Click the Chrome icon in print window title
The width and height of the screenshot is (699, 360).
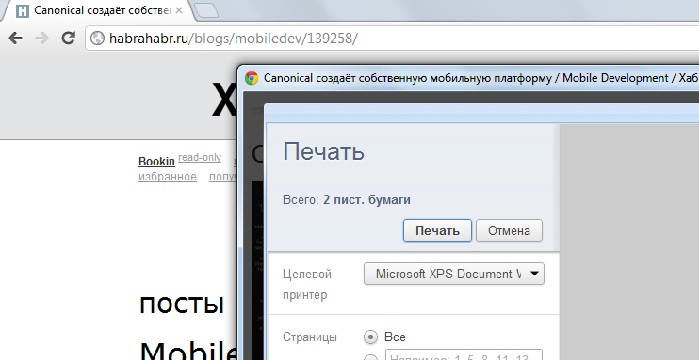251,78
